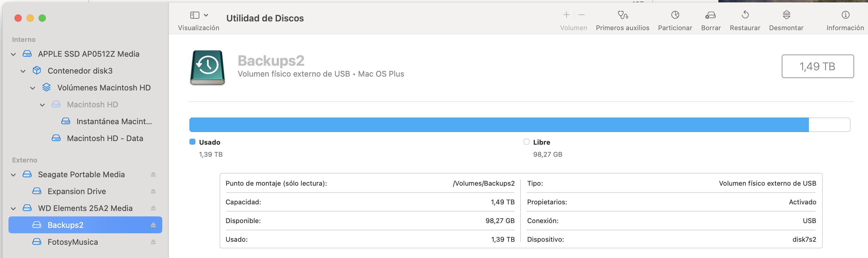The height and width of the screenshot is (258, 868).
Task: Click the 1,49 TB capacity box
Action: (817, 66)
